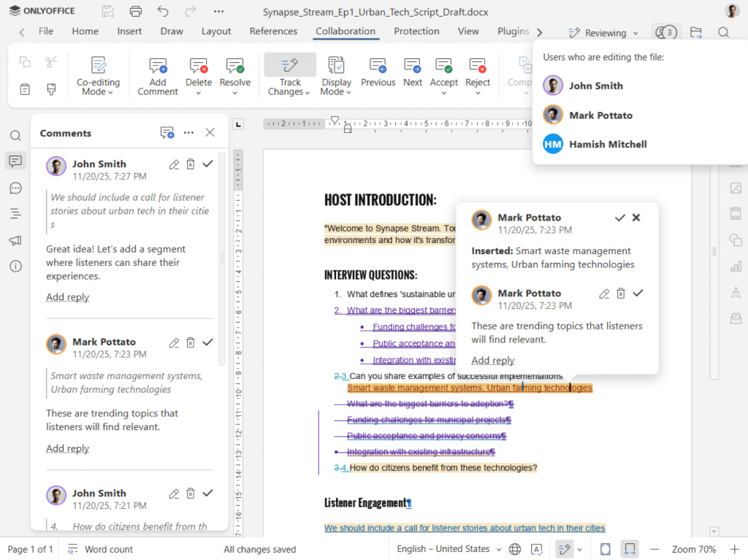The height and width of the screenshot is (560, 748).
Task: Delete John Smith's first comment
Action: tap(191, 164)
